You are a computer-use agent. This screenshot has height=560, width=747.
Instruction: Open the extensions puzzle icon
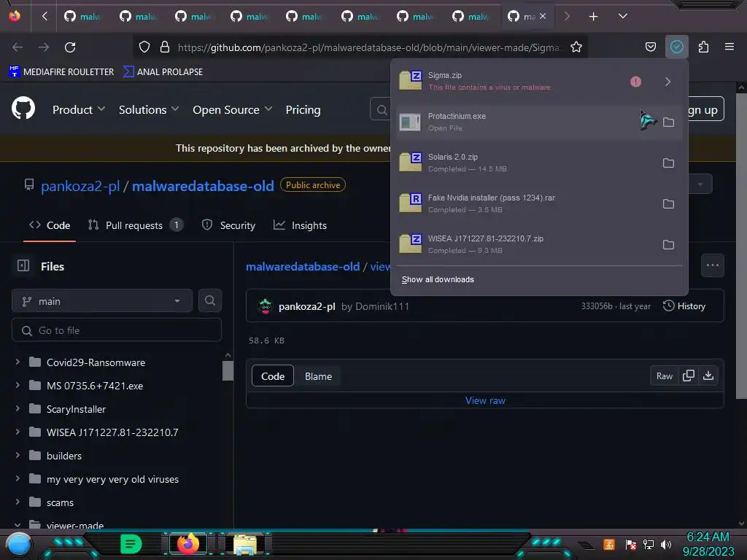703,47
